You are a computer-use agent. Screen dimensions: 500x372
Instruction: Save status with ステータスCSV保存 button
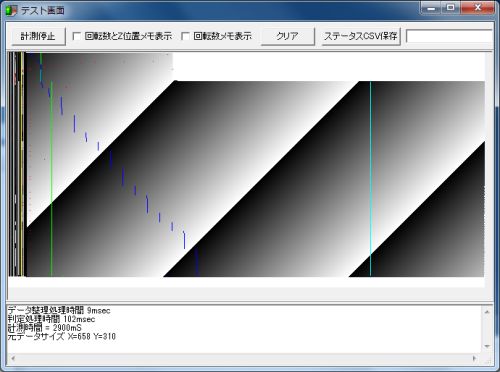[361, 36]
